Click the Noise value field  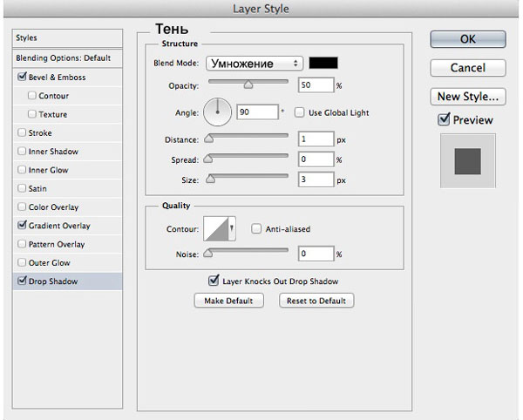tap(316, 254)
